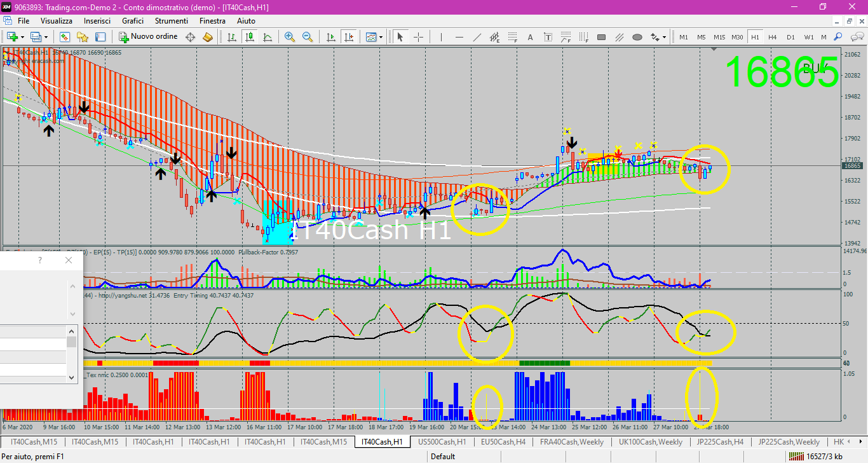This screenshot has height=463, width=868.
Task: Toggle chart auto scroll
Action: [x=330, y=37]
